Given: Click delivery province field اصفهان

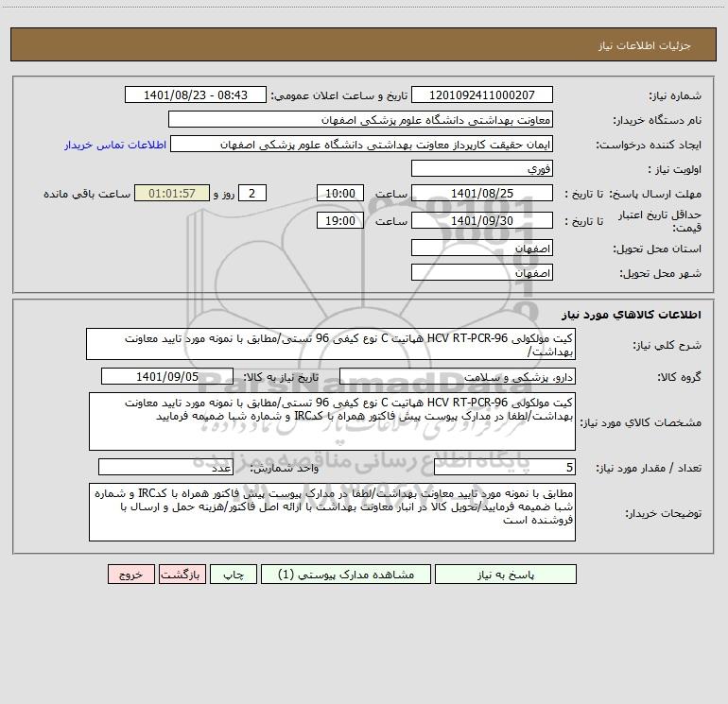Looking at the screenshot, I should click(x=482, y=248).
